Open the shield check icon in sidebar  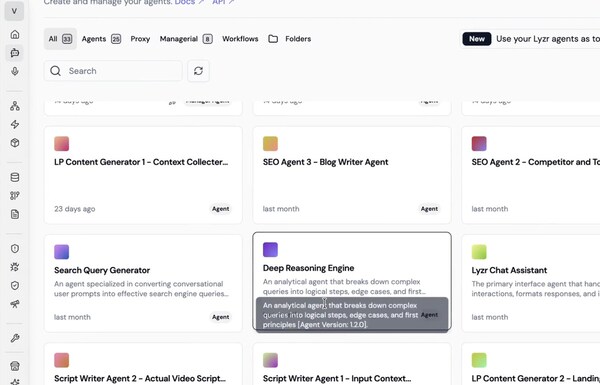coord(15,285)
